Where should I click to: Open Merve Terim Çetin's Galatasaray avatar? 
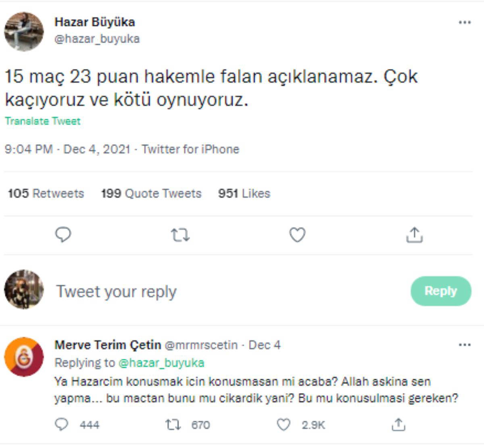click(x=24, y=357)
